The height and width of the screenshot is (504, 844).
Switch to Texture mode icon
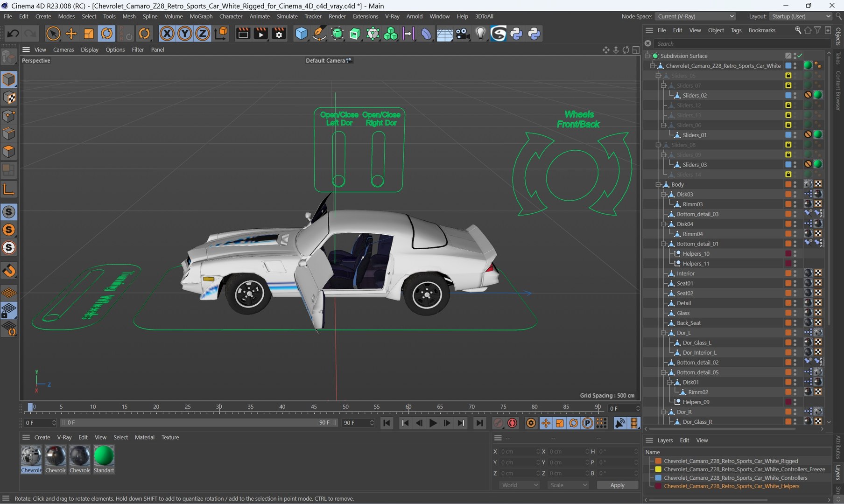9,98
